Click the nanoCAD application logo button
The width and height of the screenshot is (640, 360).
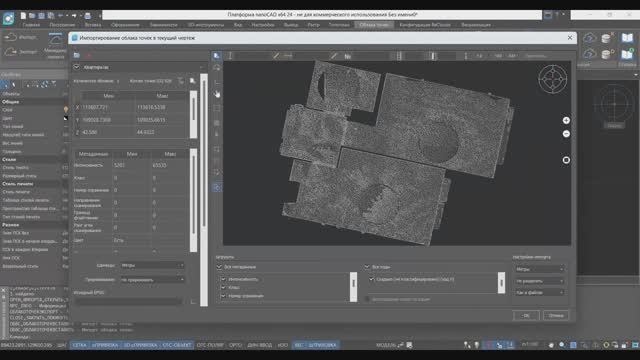coord(9,18)
